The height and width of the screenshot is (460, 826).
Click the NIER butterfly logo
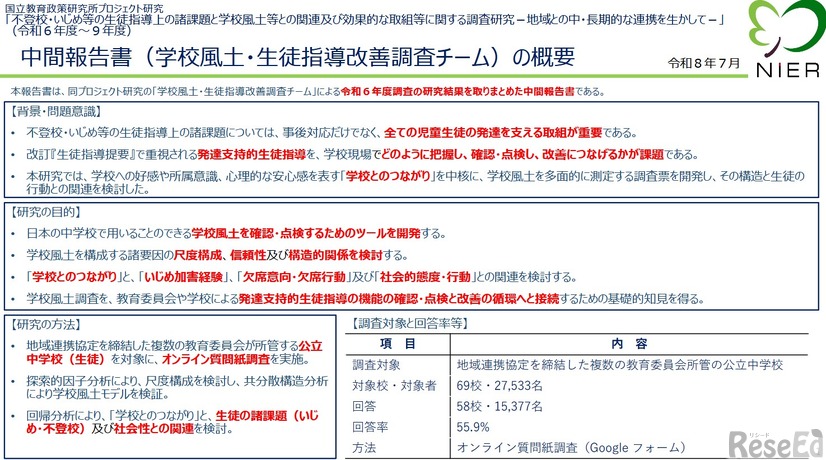click(x=786, y=40)
